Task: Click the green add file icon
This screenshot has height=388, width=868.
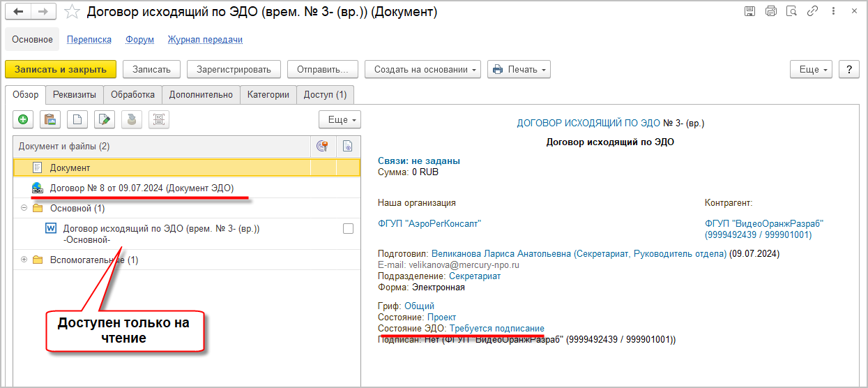Action: pyautogui.click(x=23, y=120)
